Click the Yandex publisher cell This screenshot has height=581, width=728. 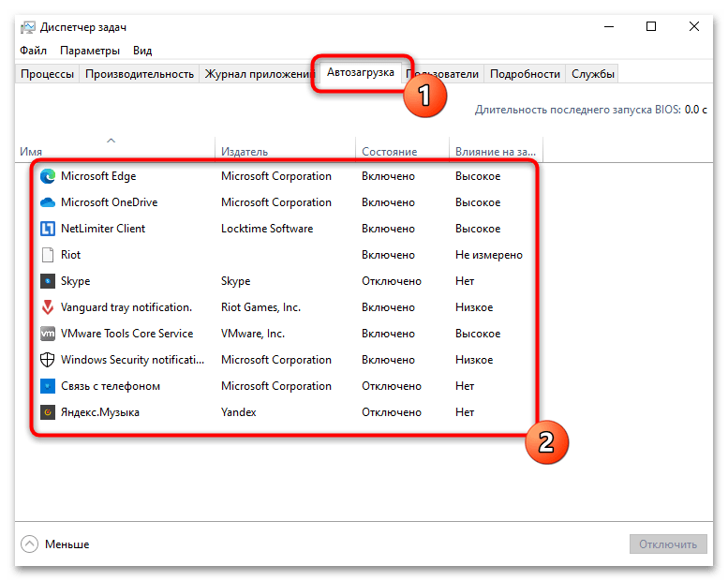pyautogui.click(x=239, y=412)
